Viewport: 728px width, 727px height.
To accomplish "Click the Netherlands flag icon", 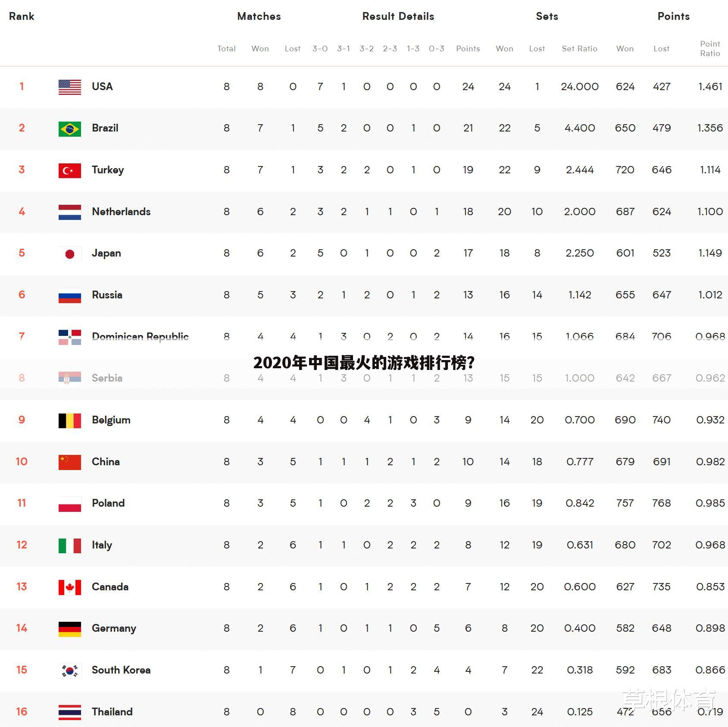I will pyautogui.click(x=70, y=212).
